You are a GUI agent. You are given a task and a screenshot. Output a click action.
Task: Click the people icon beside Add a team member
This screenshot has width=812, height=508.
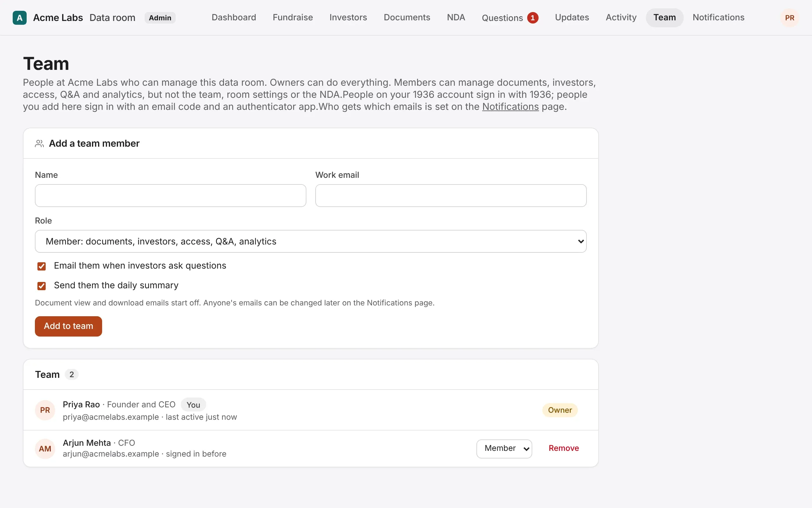point(39,144)
